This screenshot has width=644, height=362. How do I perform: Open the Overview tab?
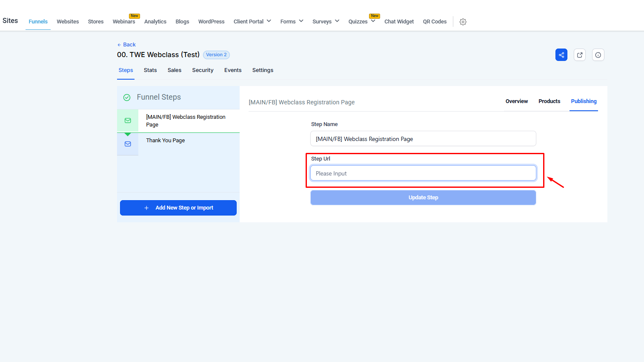click(x=516, y=101)
